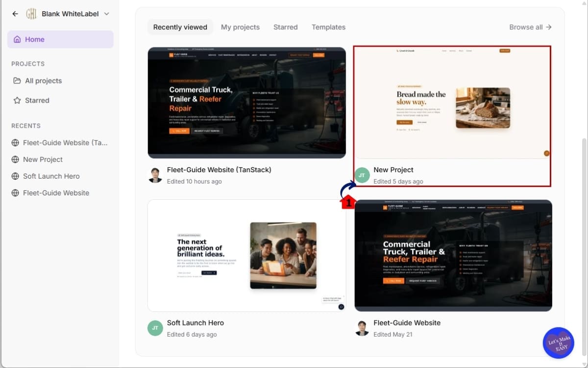Viewport: 588px width, 368px height.
Task: Click the avatar photo beside Fleet-Guide Website May 21
Action: (362, 328)
